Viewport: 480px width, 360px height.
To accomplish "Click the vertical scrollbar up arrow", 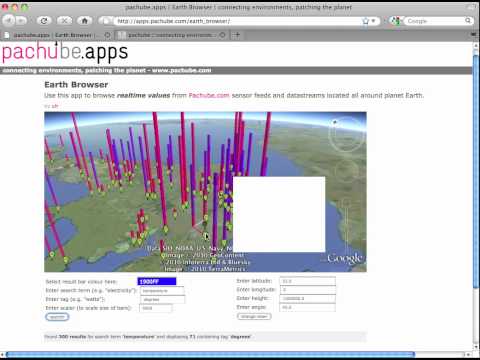I will pyautogui.click(x=476, y=46).
